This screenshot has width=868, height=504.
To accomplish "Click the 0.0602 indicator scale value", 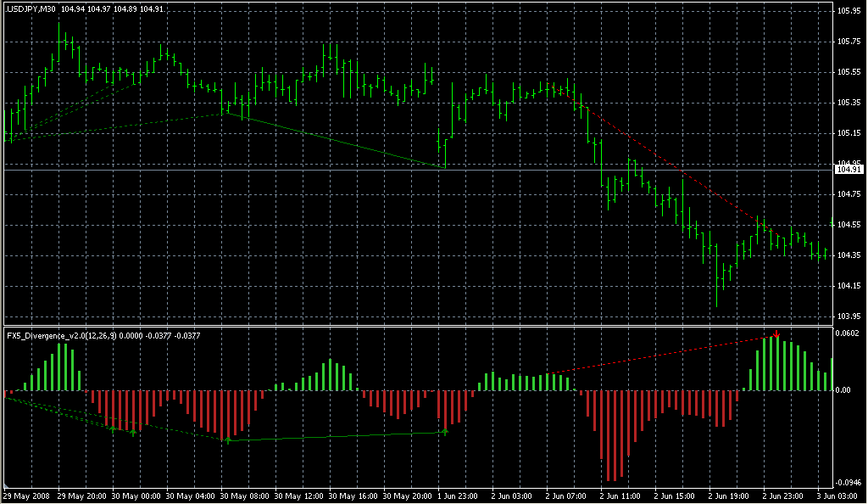I will click(848, 333).
